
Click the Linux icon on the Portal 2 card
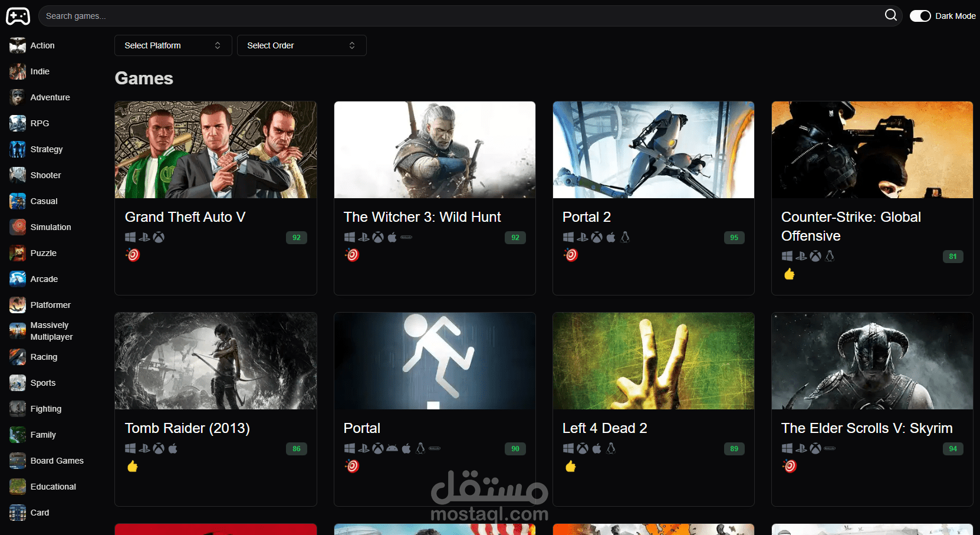click(x=625, y=237)
